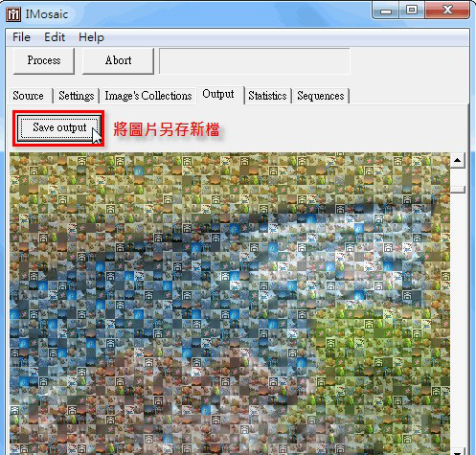Click the IMosaic app icon in title bar
476x455 pixels.
coord(13,14)
